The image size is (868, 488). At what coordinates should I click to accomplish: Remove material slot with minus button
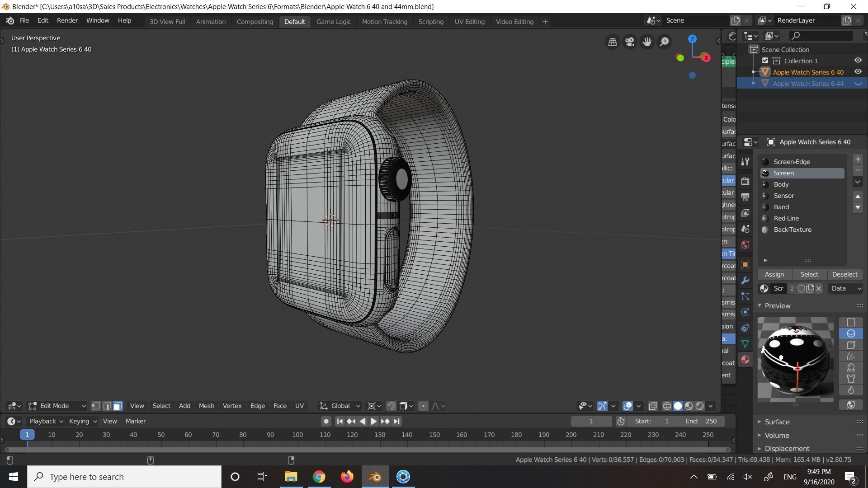coord(858,170)
